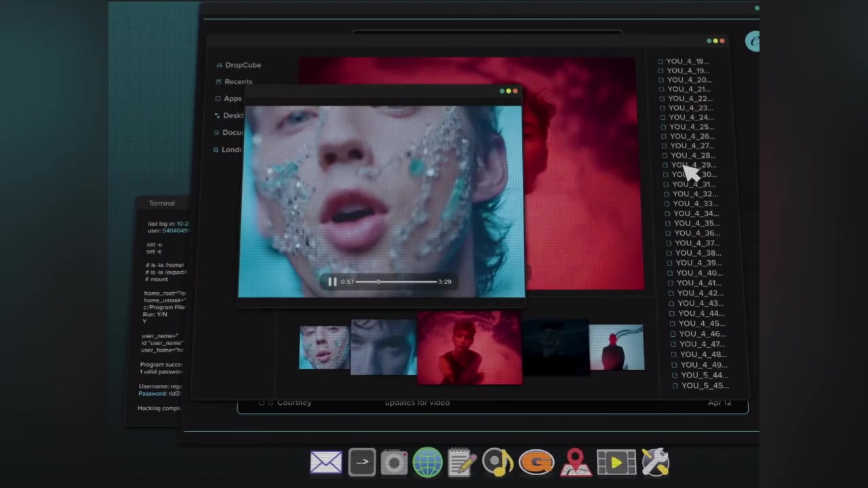Open the Apps sidebar label
Screen dimensions: 868x488
233,98
